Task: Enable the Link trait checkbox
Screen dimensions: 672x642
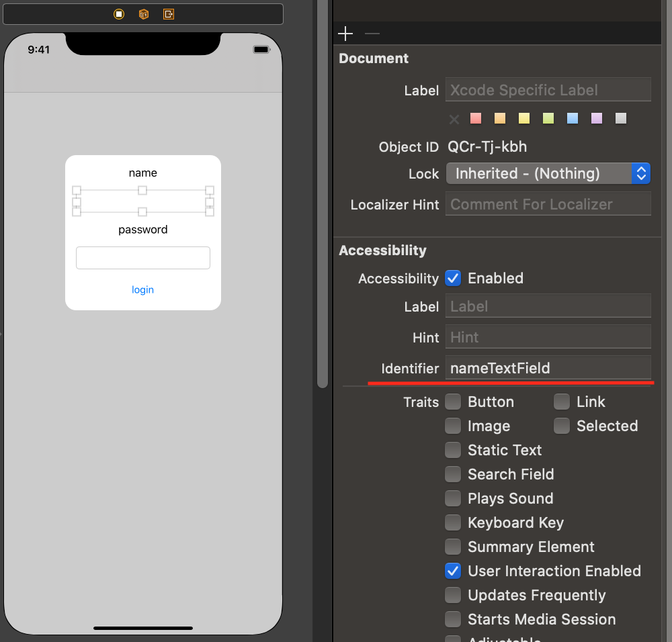Action: (x=562, y=402)
